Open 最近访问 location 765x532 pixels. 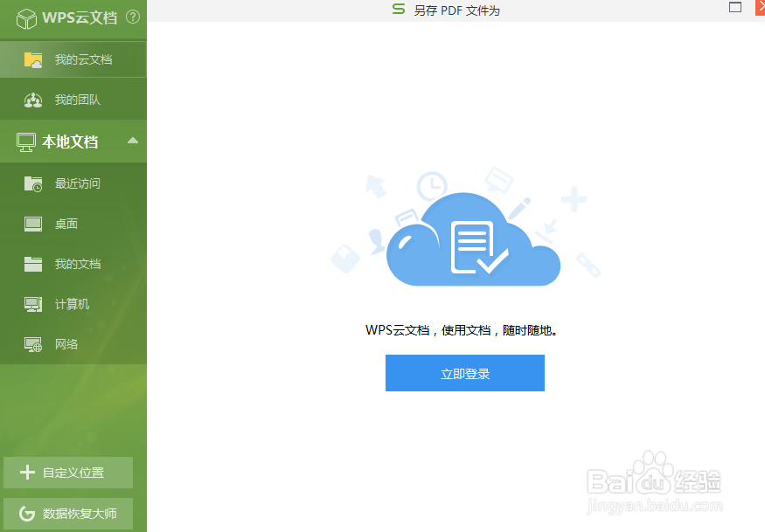coord(73,183)
